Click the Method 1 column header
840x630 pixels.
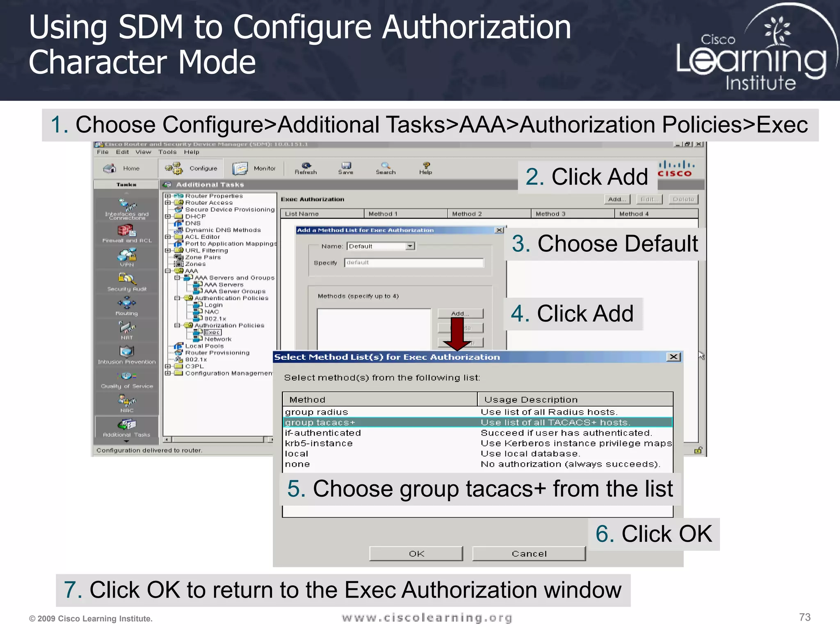coord(406,214)
